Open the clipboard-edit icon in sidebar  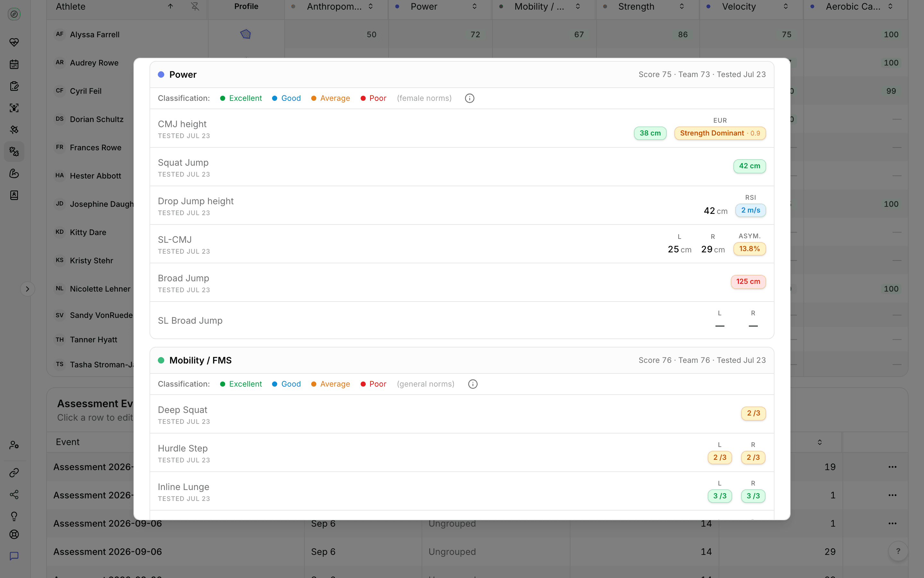[14, 86]
